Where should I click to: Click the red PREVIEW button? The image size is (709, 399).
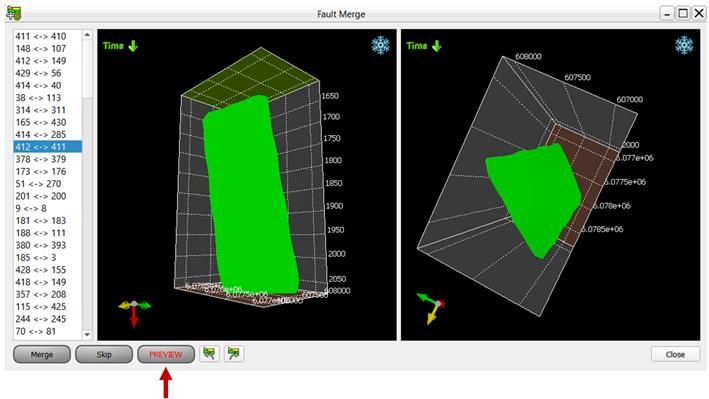[x=166, y=354]
